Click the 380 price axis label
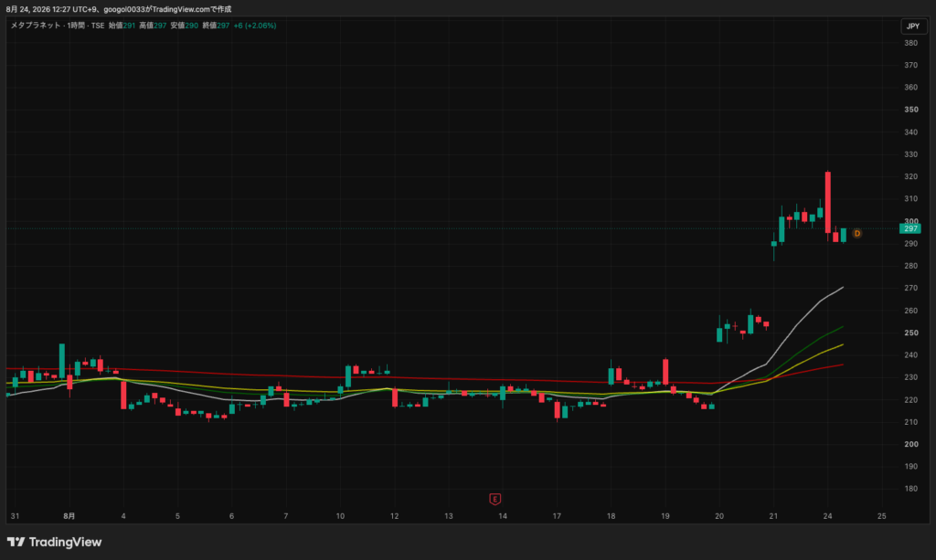936x560 pixels. tap(911, 43)
